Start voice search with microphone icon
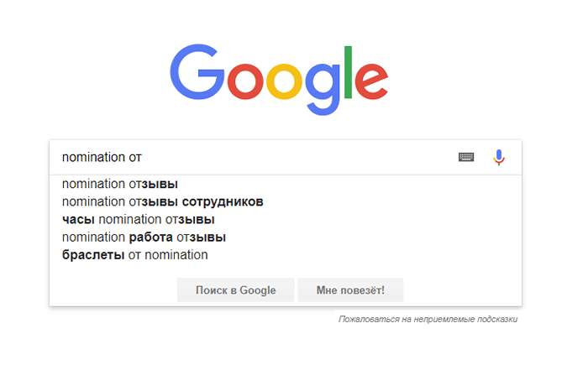588x365 pixels. point(499,157)
